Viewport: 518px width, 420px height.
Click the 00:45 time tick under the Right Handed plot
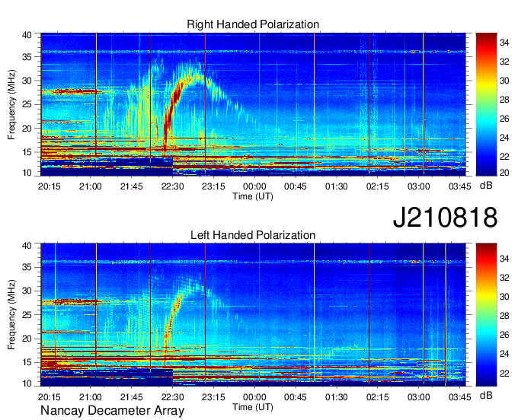pyautogui.click(x=296, y=186)
